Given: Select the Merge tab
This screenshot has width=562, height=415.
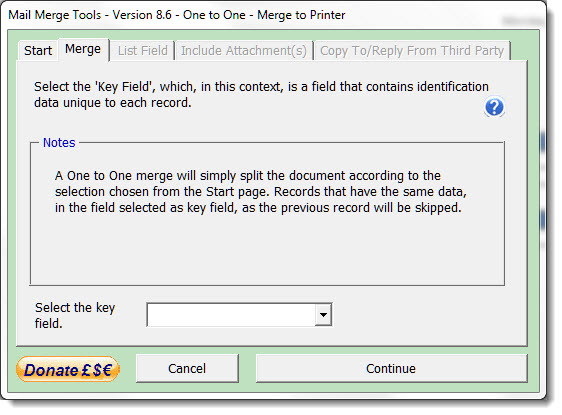Looking at the screenshot, I should pyautogui.click(x=83, y=49).
